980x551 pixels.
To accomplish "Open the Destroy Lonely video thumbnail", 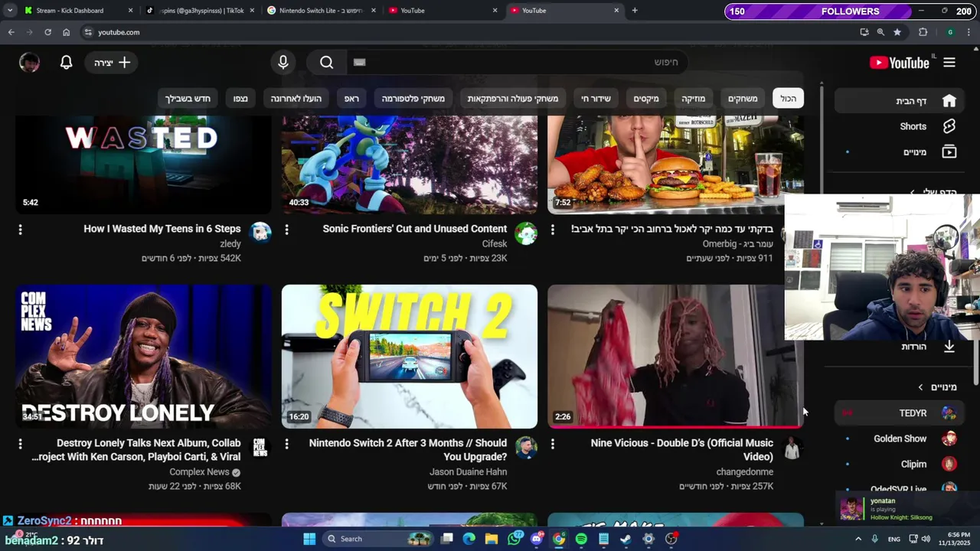I will coord(143,357).
